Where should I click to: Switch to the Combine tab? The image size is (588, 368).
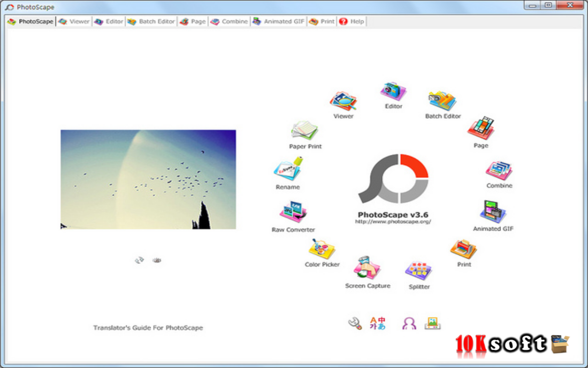click(x=229, y=22)
